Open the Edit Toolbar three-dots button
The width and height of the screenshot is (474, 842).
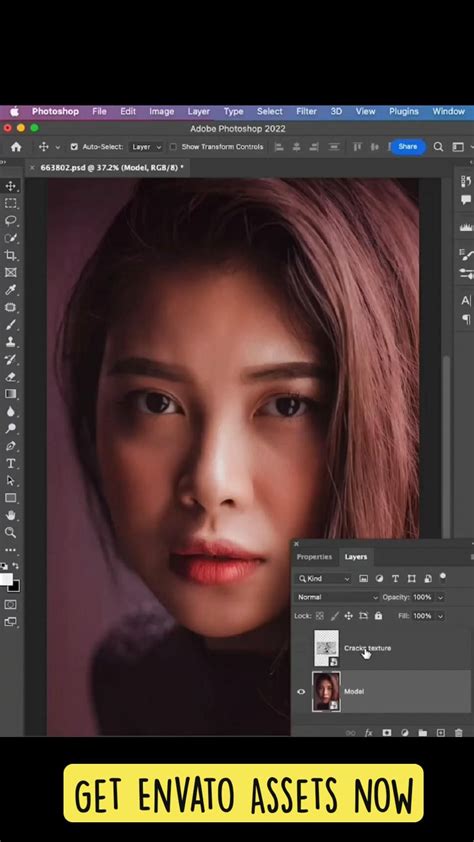click(x=10, y=550)
